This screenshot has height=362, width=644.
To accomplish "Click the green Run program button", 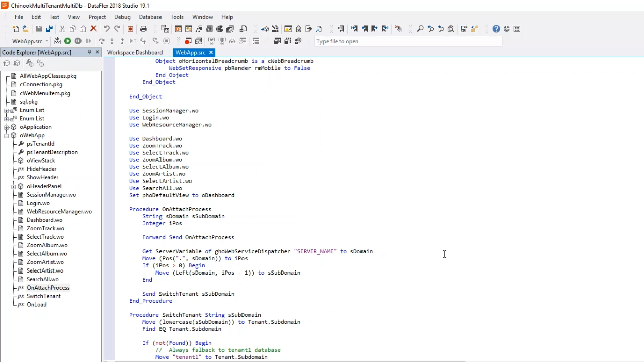I will tap(67, 41).
